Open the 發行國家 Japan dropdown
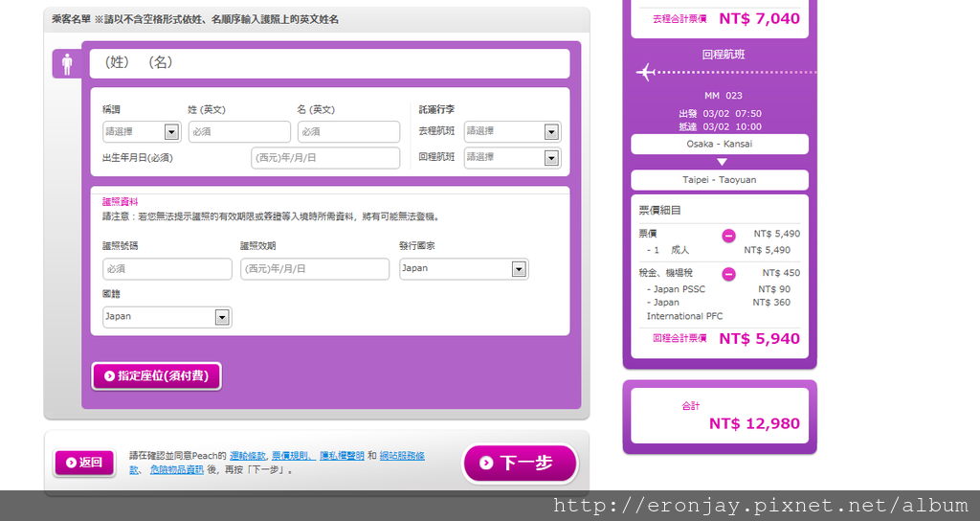The image size is (980, 521). tap(464, 269)
